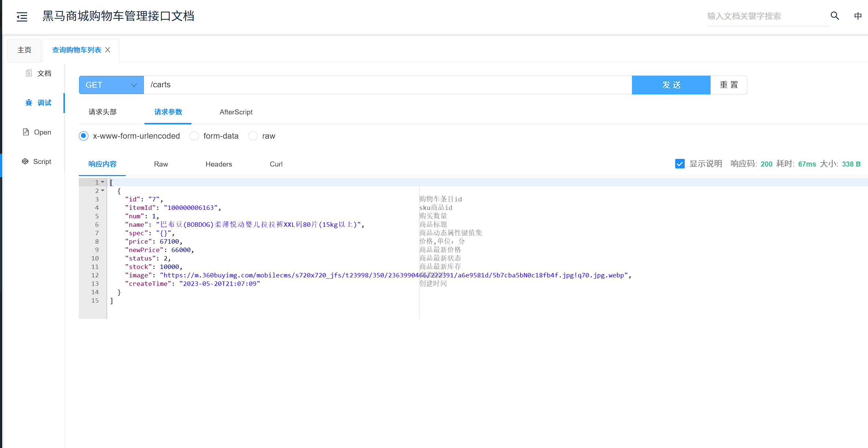Switch to 请求头部 tab
Image resolution: width=868 pixels, height=448 pixels.
pos(103,112)
